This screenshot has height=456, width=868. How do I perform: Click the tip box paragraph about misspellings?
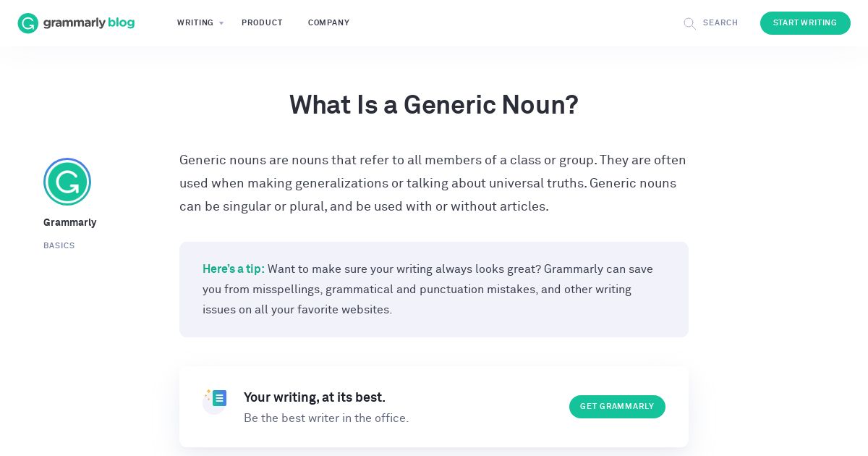(x=428, y=290)
